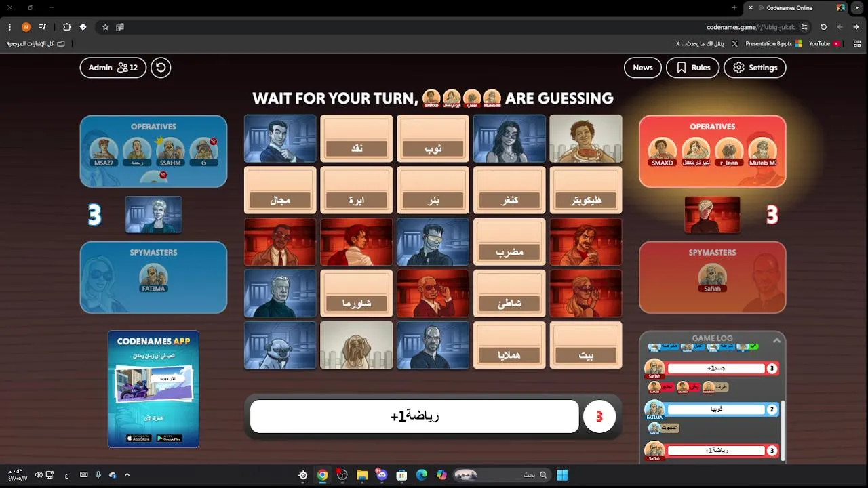Open File Explorer from the taskbar
868x488 pixels.
point(362,475)
